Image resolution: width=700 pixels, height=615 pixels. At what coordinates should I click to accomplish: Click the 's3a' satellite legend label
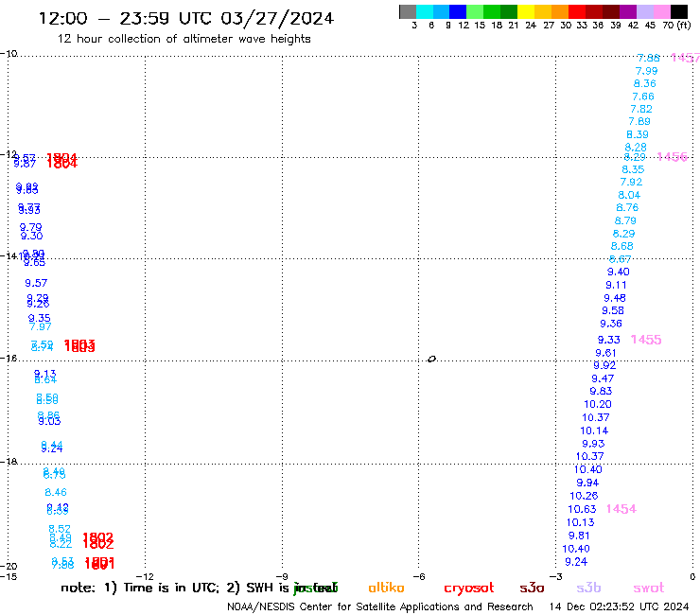click(532, 588)
